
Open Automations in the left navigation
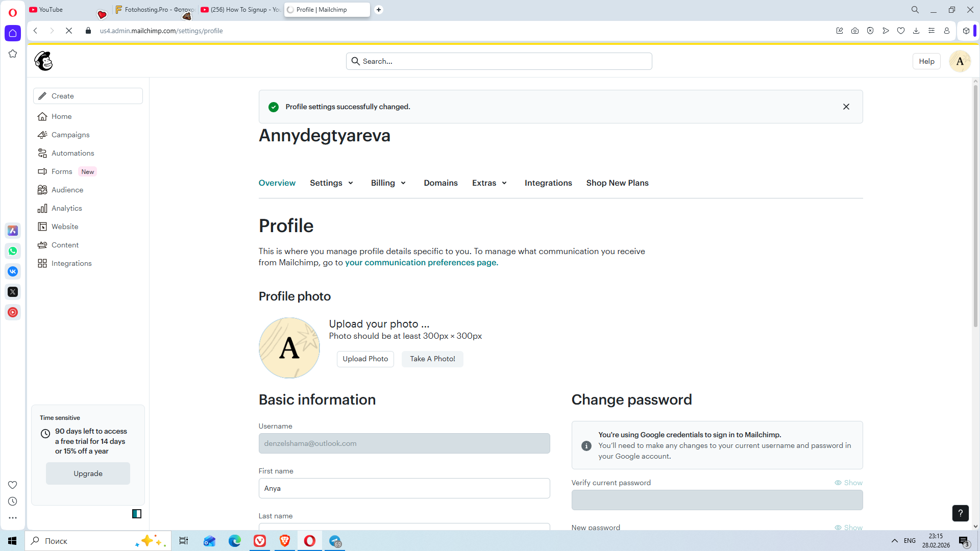(72, 153)
